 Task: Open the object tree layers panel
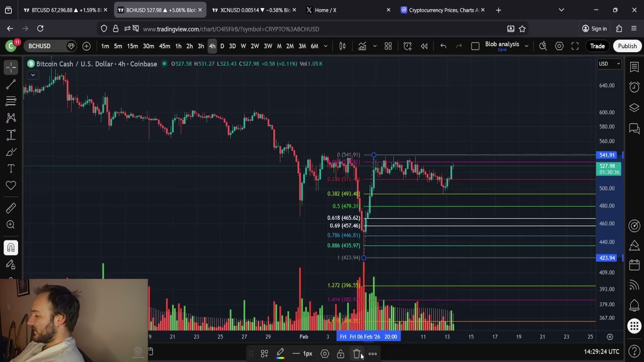point(634,108)
